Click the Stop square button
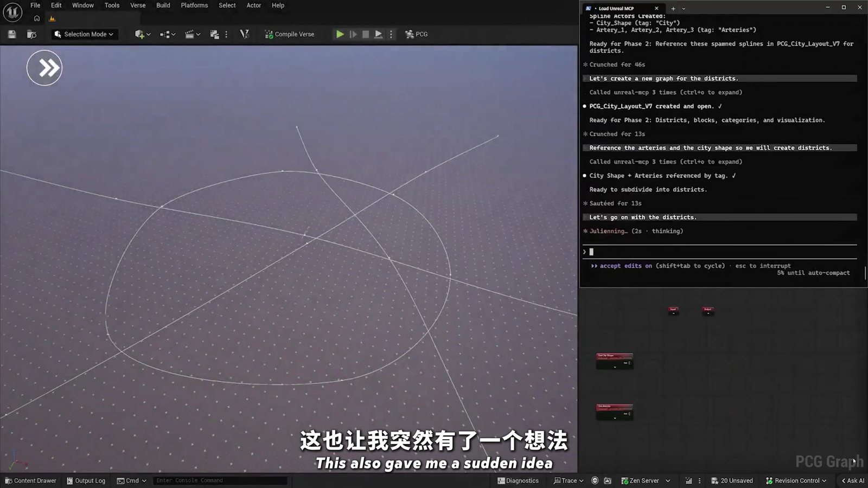The height and width of the screenshot is (488, 868). (x=366, y=34)
